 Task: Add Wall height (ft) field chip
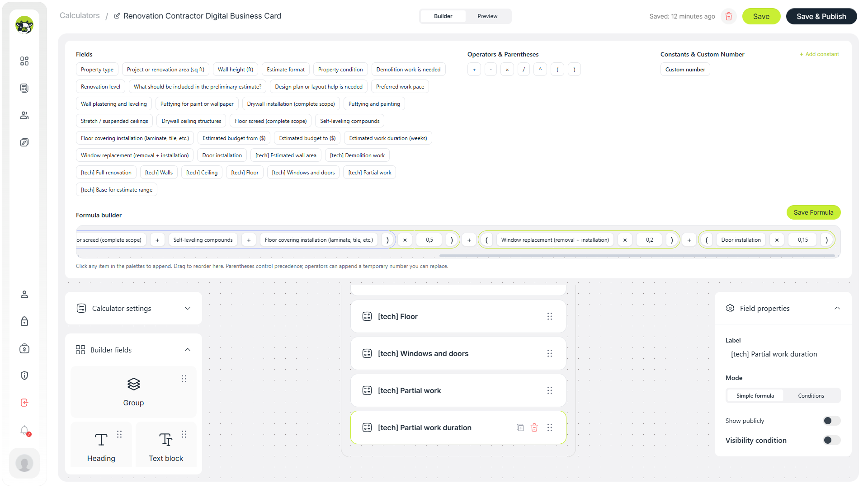click(x=236, y=70)
